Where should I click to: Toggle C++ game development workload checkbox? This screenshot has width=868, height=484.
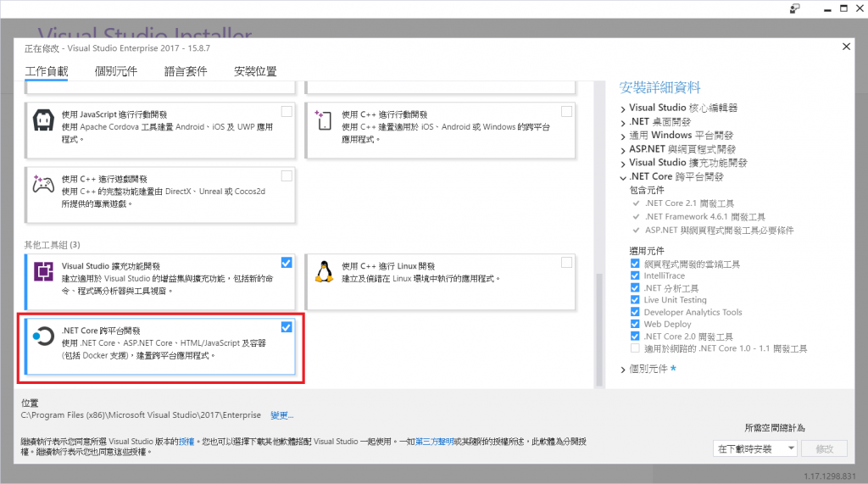[x=287, y=175]
